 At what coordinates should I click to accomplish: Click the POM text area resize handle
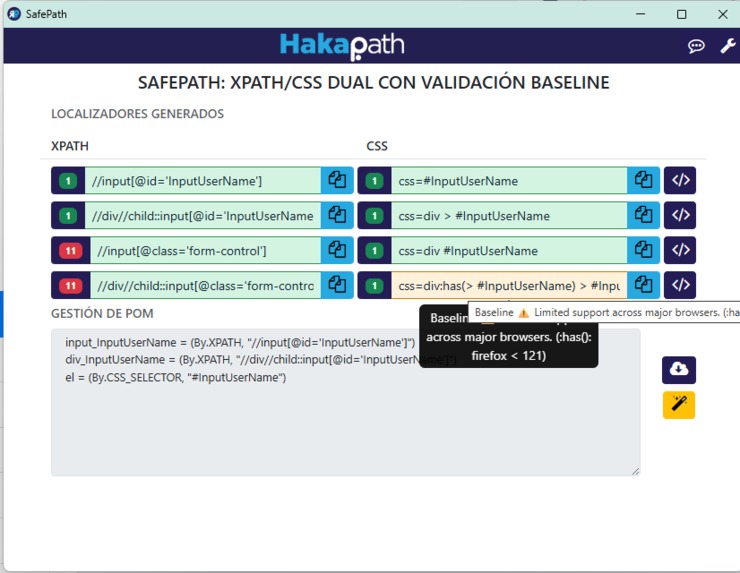(x=635, y=471)
